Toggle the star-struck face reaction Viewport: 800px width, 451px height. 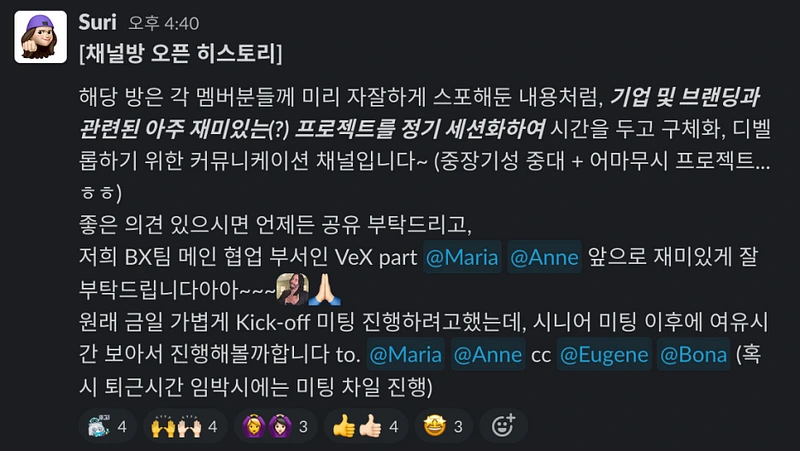443,426
